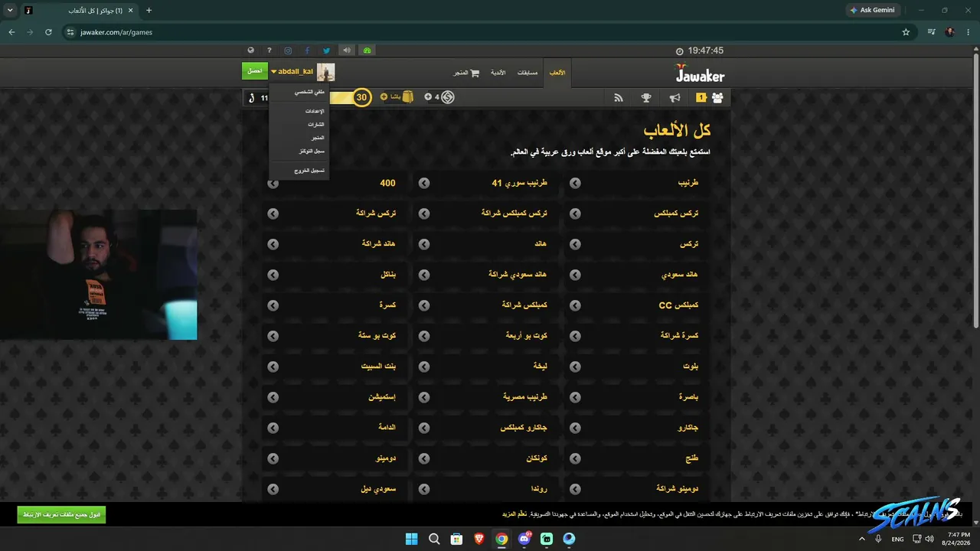This screenshot has height=551, width=980.
Task: Expand arrow next to تركس كمبلكس
Action: [575, 214]
